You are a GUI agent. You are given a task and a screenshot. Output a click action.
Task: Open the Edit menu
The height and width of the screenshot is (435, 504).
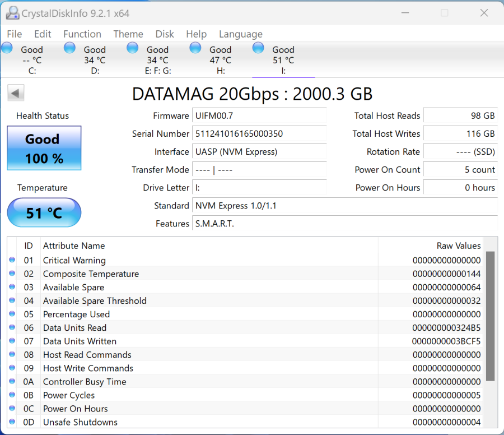43,34
